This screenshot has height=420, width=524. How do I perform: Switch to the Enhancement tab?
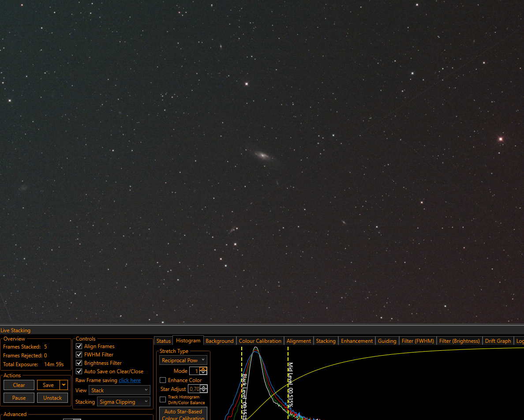pos(356,341)
